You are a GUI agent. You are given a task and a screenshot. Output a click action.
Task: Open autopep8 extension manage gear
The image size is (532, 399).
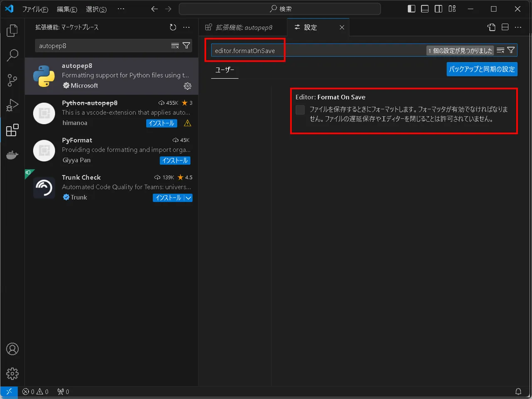point(187,86)
